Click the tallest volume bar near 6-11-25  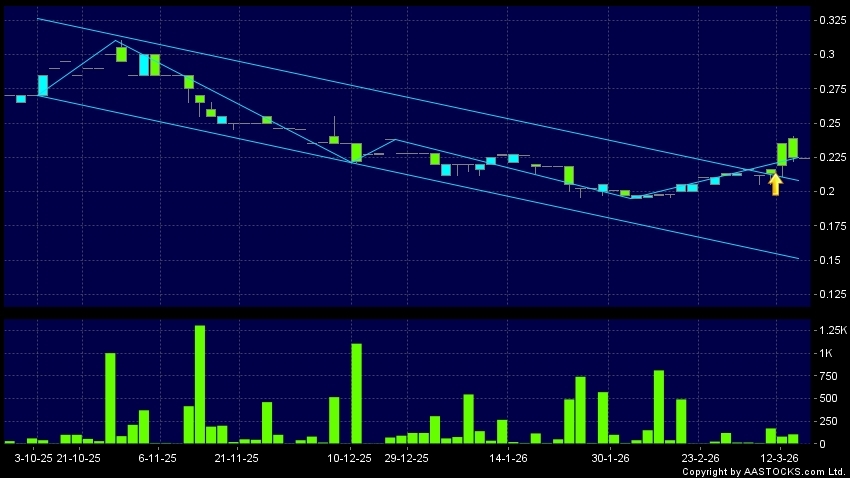[200, 385]
